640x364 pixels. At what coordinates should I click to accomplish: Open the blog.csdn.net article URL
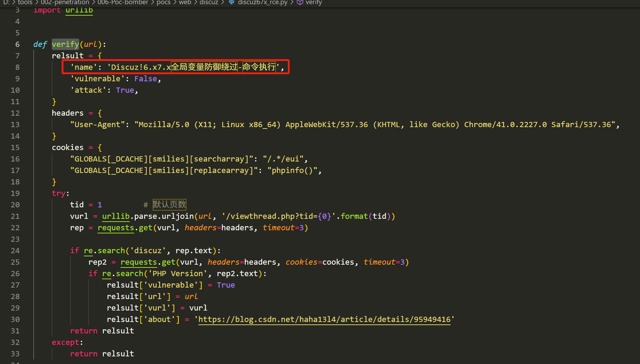pos(325,320)
